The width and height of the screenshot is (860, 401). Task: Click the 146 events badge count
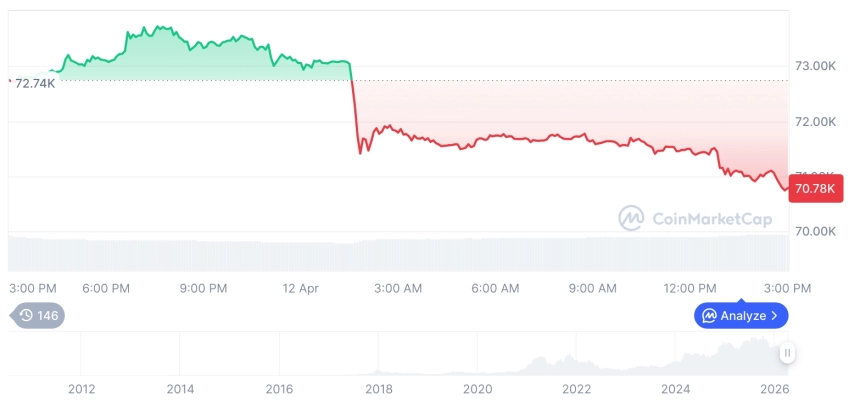pyautogui.click(x=48, y=315)
